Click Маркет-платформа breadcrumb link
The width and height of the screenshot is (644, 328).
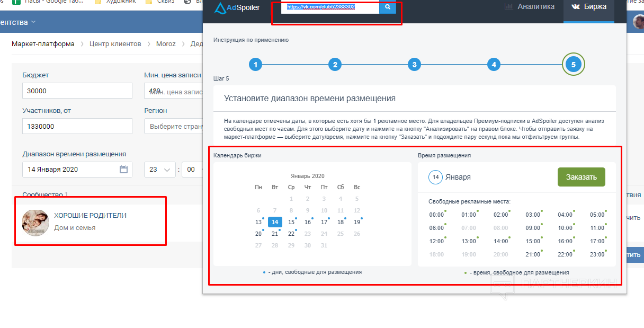(x=43, y=44)
